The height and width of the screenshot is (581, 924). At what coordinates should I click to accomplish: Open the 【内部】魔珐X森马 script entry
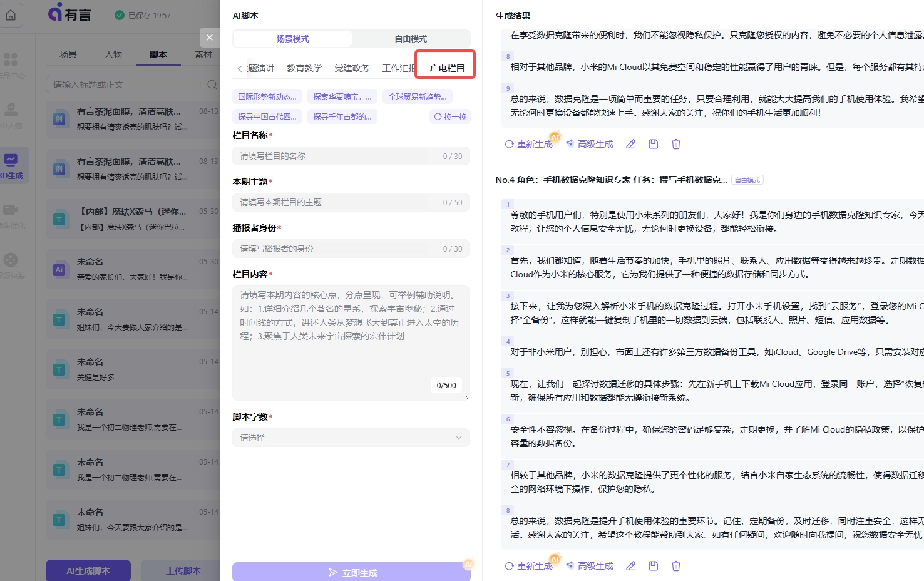point(133,219)
